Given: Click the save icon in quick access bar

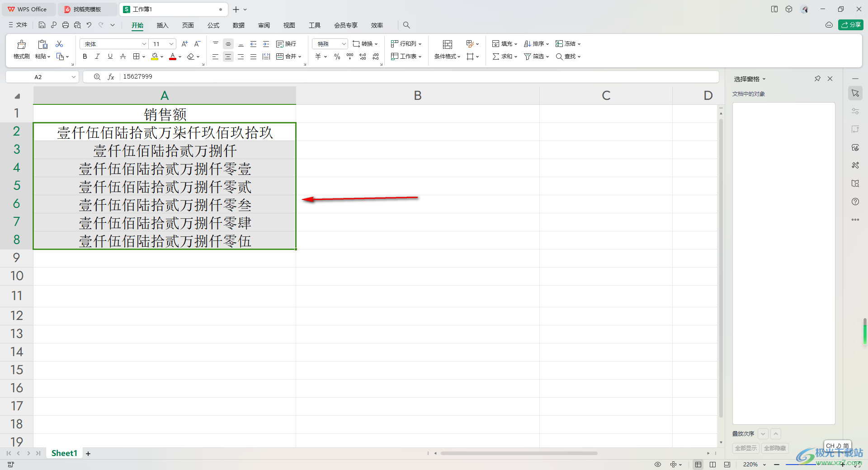Looking at the screenshot, I should pyautogui.click(x=42, y=25).
